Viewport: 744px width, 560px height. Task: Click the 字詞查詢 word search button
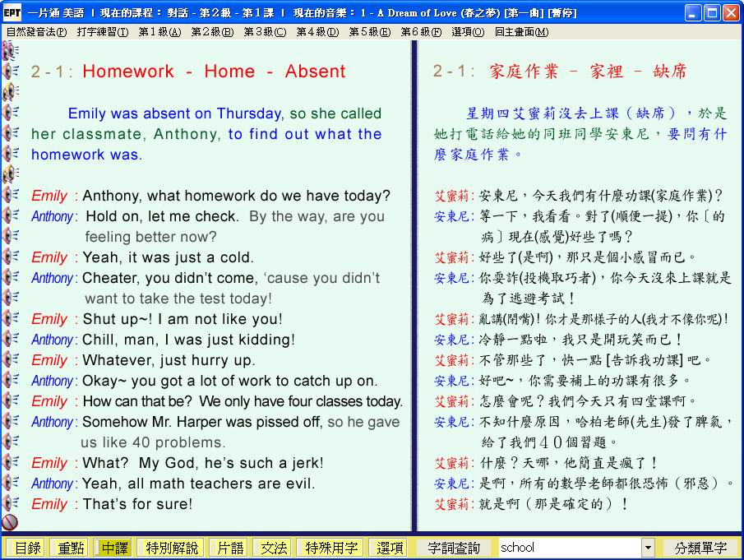[455, 548]
